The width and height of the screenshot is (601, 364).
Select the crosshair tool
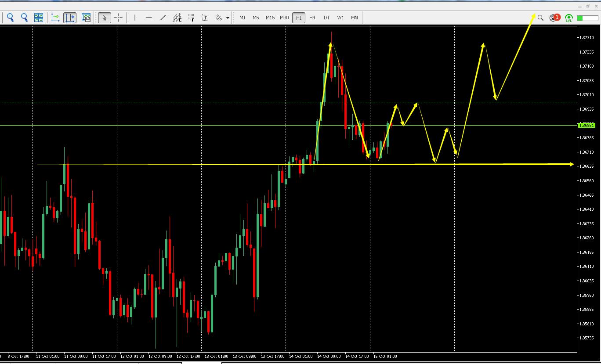click(118, 18)
